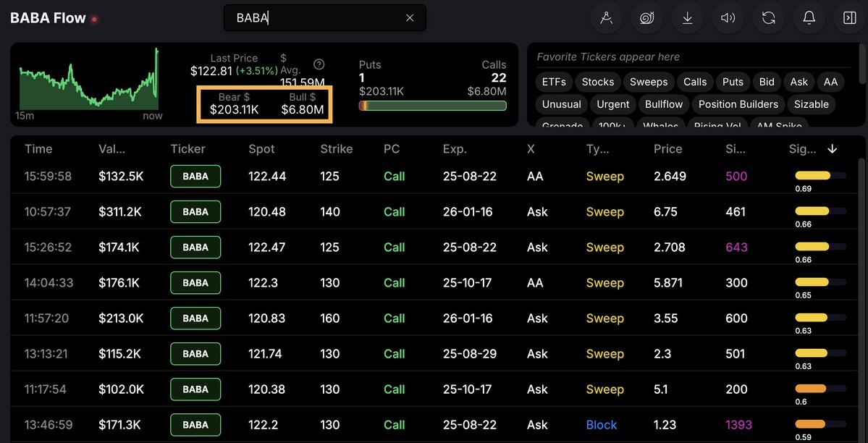Select the Urgent filter chip

coord(612,104)
